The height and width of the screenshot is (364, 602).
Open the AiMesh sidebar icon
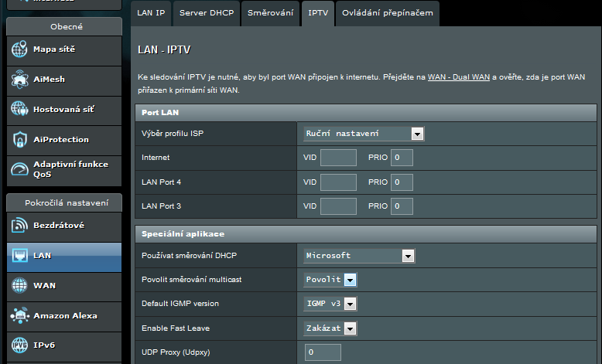click(x=20, y=80)
